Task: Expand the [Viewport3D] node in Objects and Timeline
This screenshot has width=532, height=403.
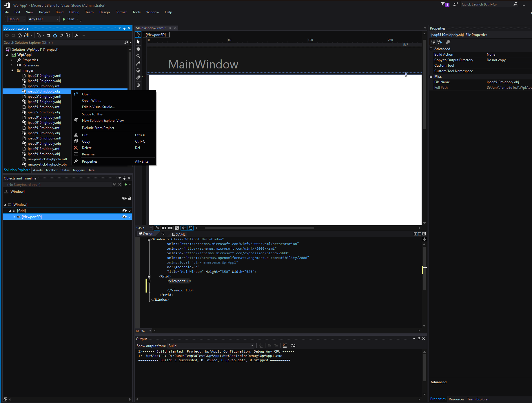Action: 14,217
